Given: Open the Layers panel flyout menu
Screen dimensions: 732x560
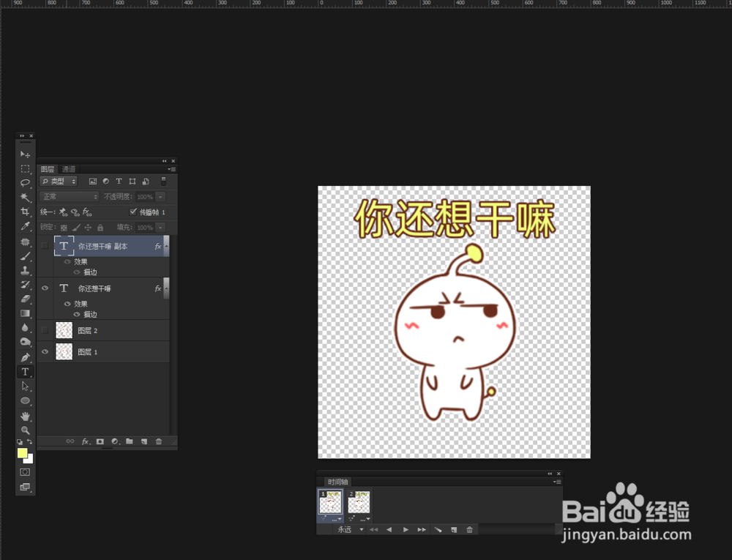Looking at the screenshot, I should coord(172,169).
